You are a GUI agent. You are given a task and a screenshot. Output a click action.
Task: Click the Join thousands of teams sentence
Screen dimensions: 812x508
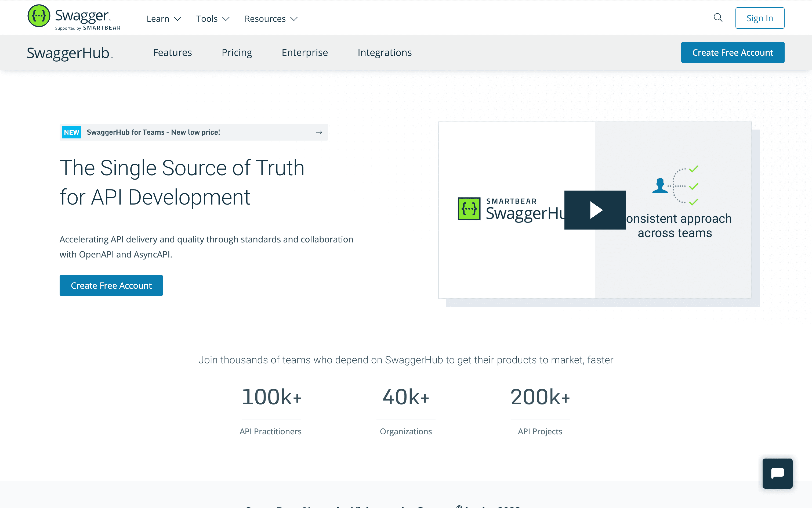[x=406, y=360]
